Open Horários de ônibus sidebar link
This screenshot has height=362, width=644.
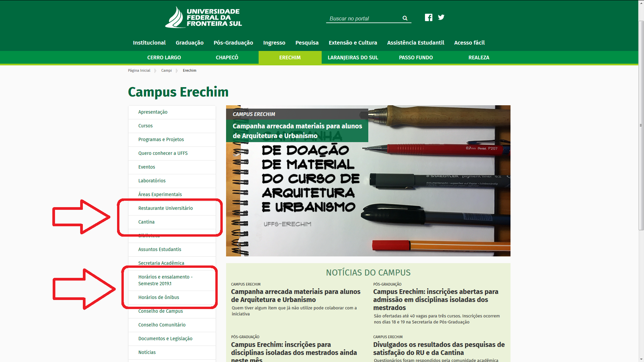(x=172, y=297)
